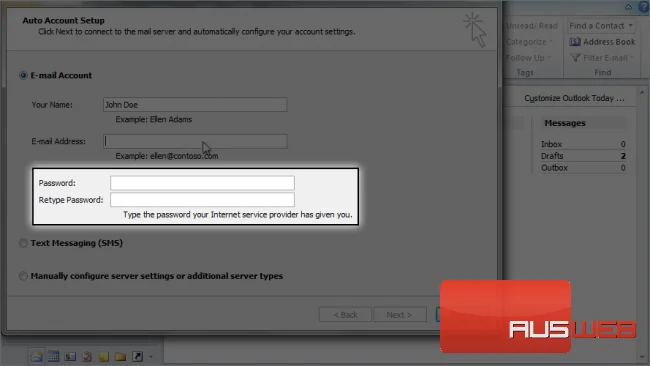Open Follow Up dropdown in Tags group
Image resolution: width=650 pixels, height=366 pixels.
(529, 58)
